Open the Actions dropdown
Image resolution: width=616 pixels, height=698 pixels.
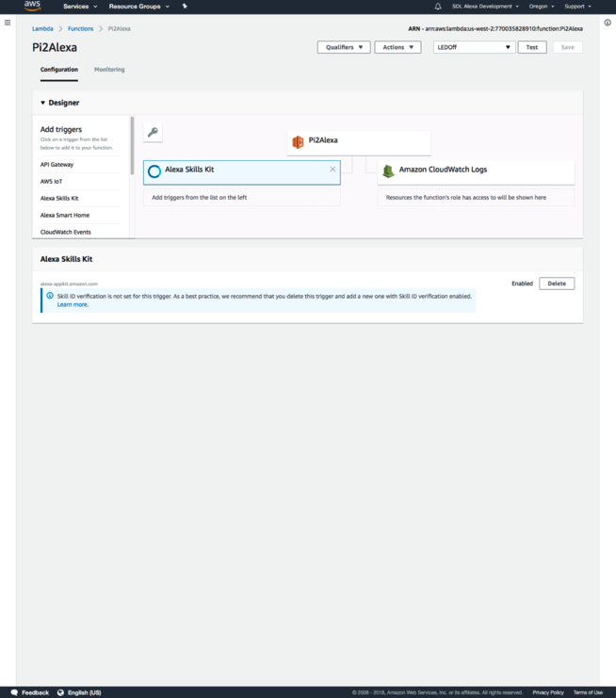[397, 47]
